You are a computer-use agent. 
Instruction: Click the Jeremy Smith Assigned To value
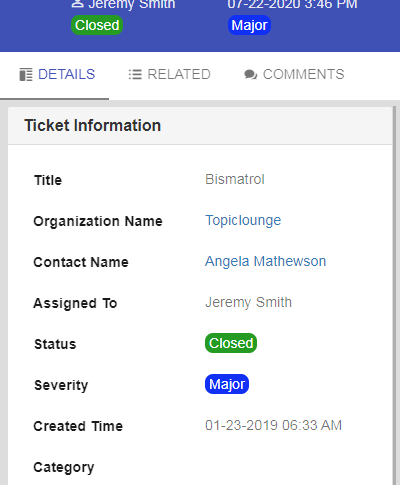[x=248, y=303]
